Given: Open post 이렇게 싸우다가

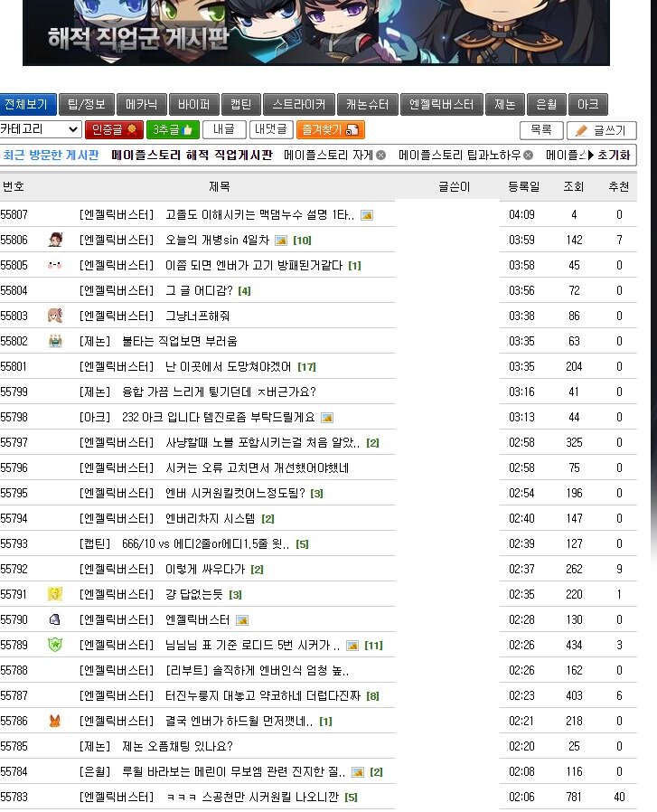Looking at the screenshot, I should click(205, 569).
